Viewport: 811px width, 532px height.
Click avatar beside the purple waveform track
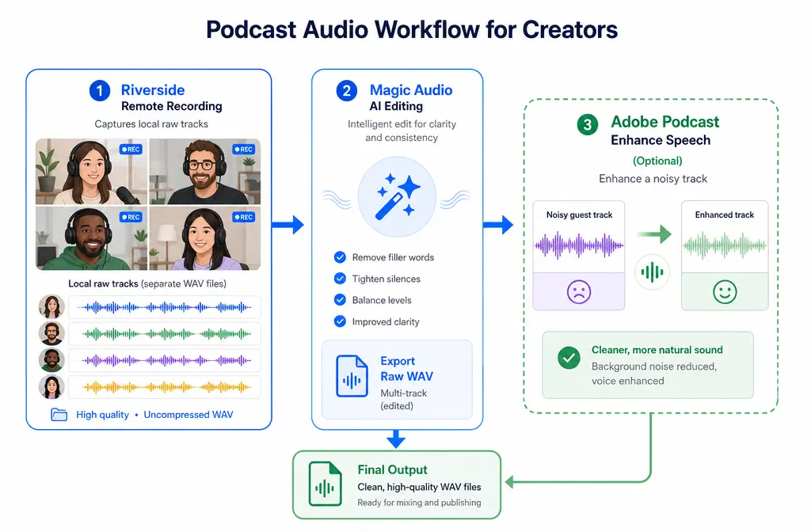[x=51, y=360]
